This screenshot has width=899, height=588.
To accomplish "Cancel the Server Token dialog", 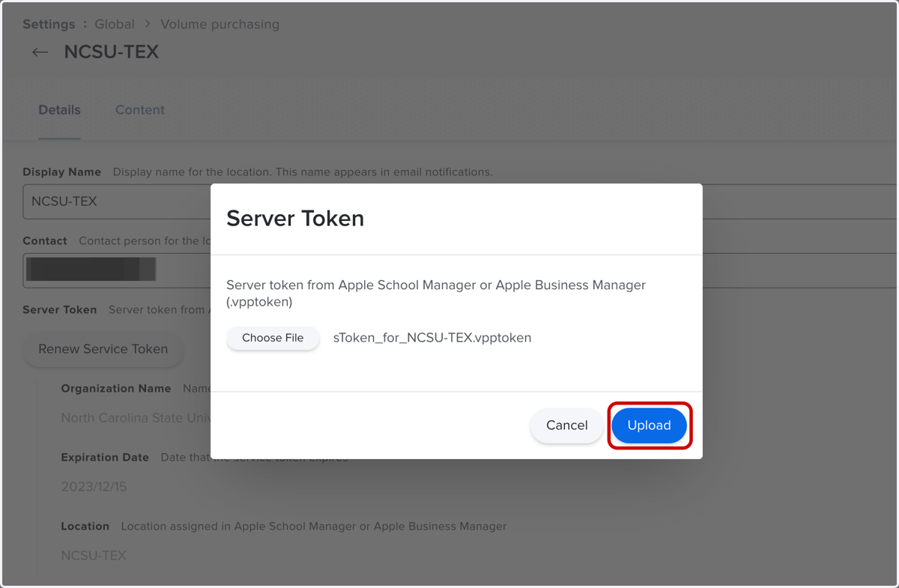I will 566,425.
